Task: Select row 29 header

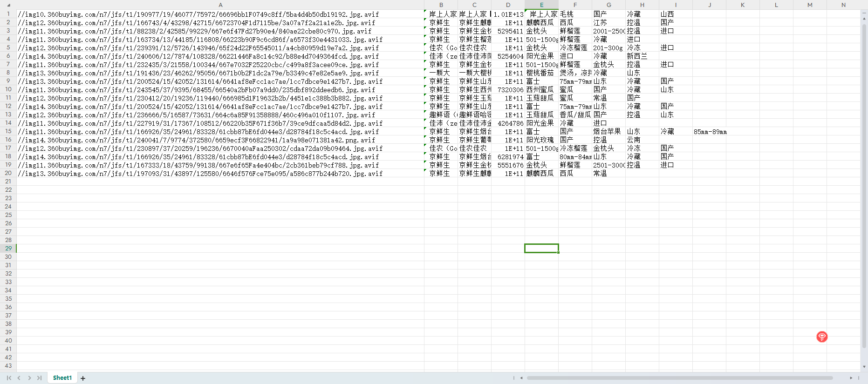Action: point(8,249)
